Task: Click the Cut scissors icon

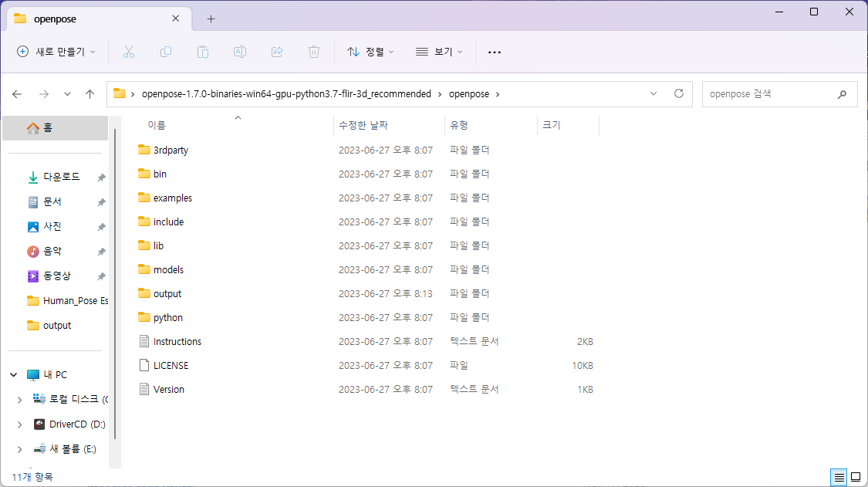Action: (128, 52)
